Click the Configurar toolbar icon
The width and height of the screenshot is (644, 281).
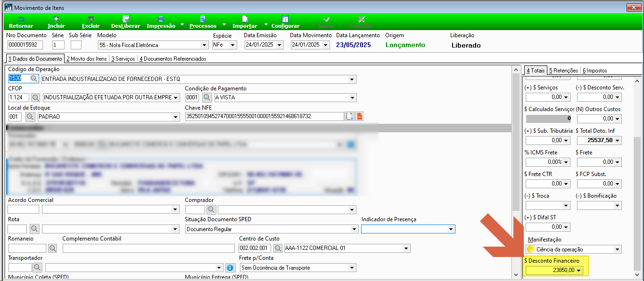pyautogui.click(x=285, y=19)
